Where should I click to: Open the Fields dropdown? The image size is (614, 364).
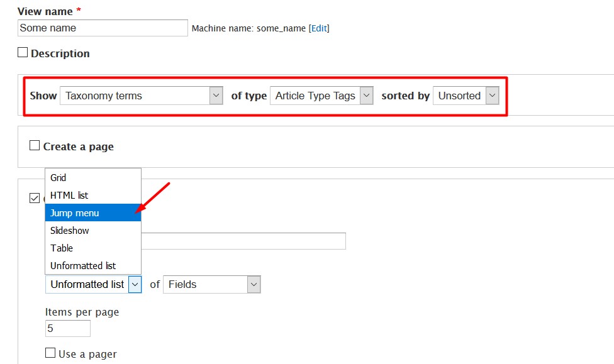(212, 285)
